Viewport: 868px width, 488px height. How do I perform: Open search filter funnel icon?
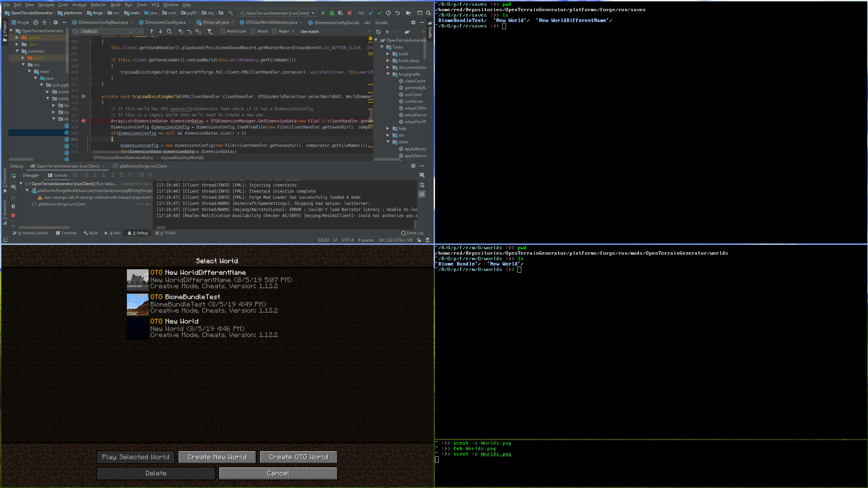210,31
